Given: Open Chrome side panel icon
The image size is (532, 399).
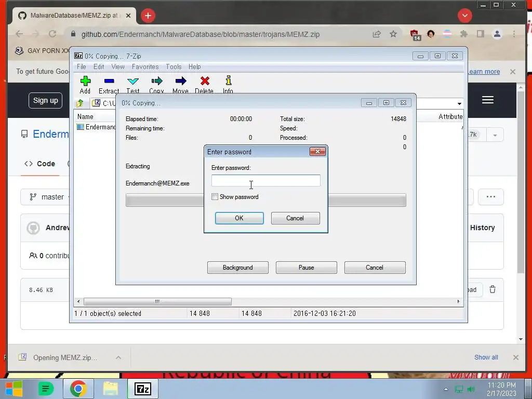Looking at the screenshot, I should (x=481, y=34).
